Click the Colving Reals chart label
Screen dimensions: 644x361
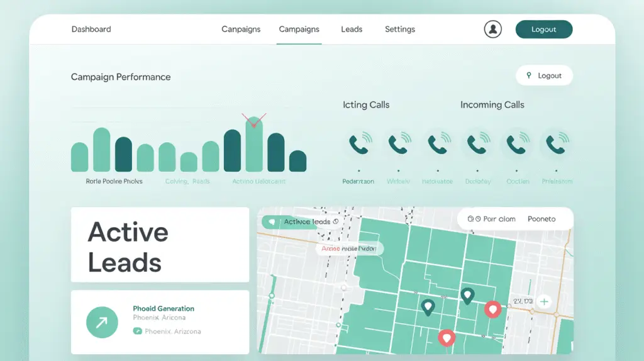click(x=187, y=181)
